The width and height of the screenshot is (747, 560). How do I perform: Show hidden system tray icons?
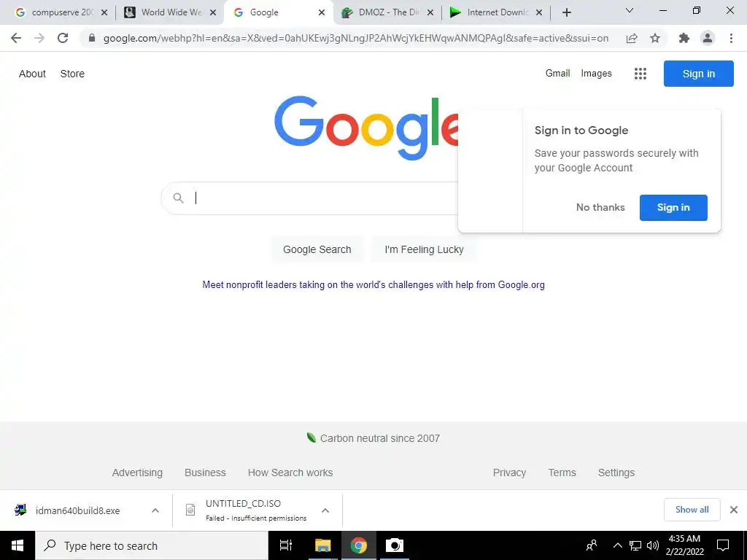point(617,545)
